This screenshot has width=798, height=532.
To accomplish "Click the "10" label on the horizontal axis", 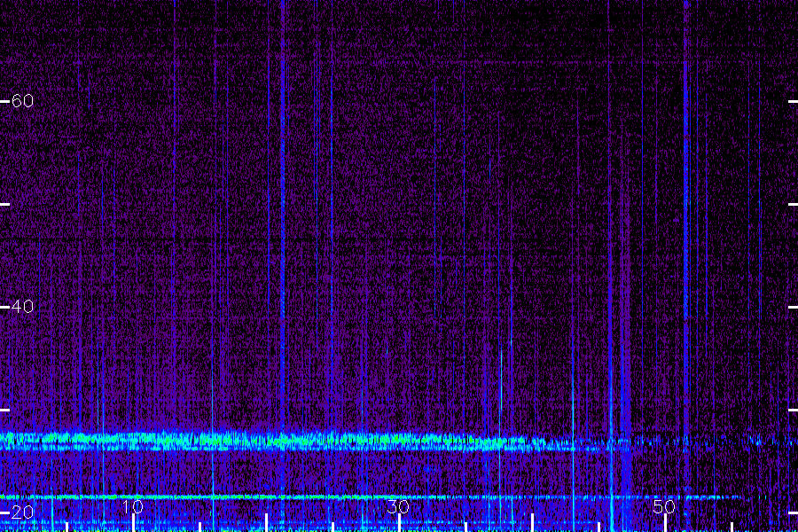I will [x=132, y=506].
